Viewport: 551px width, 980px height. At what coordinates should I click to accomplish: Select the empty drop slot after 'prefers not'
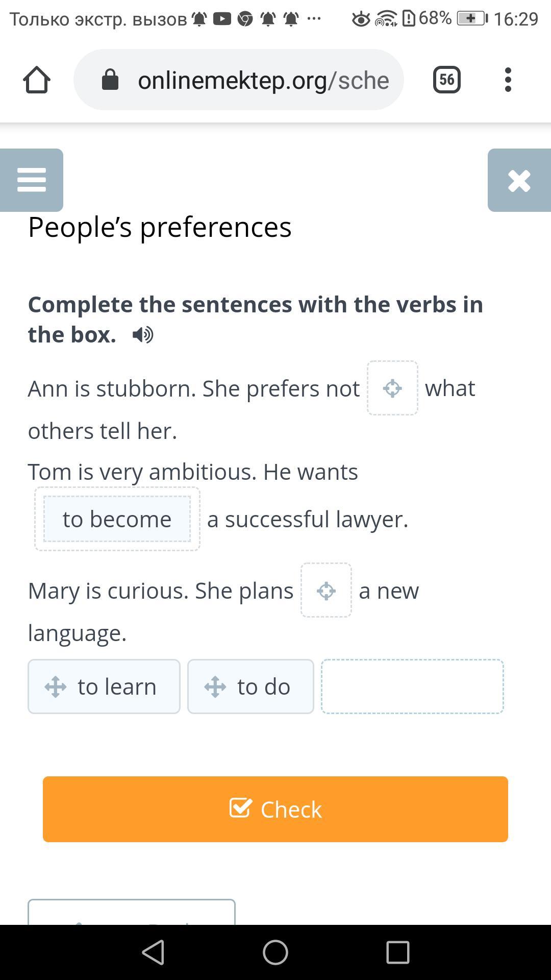click(x=392, y=388)
